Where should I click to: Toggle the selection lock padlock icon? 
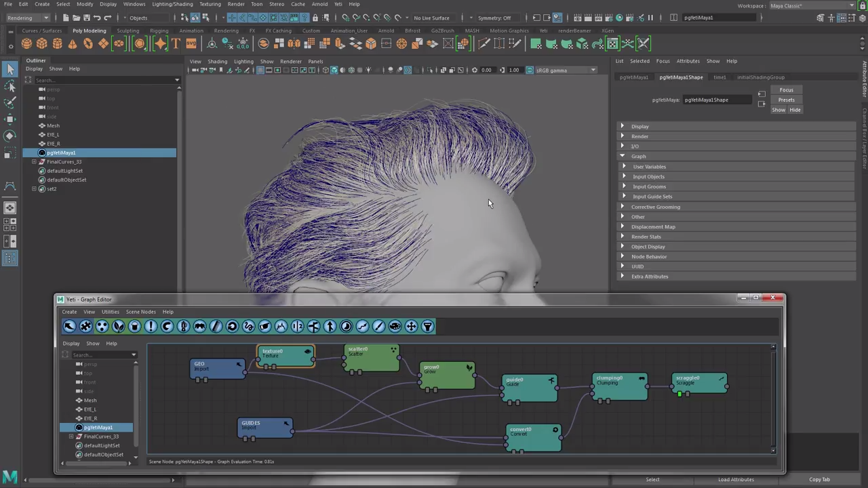pyautogui.click(x=315, y=18)
